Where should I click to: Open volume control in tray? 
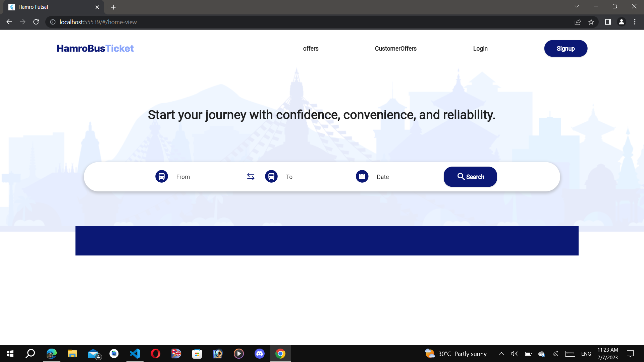click(515, 354)
